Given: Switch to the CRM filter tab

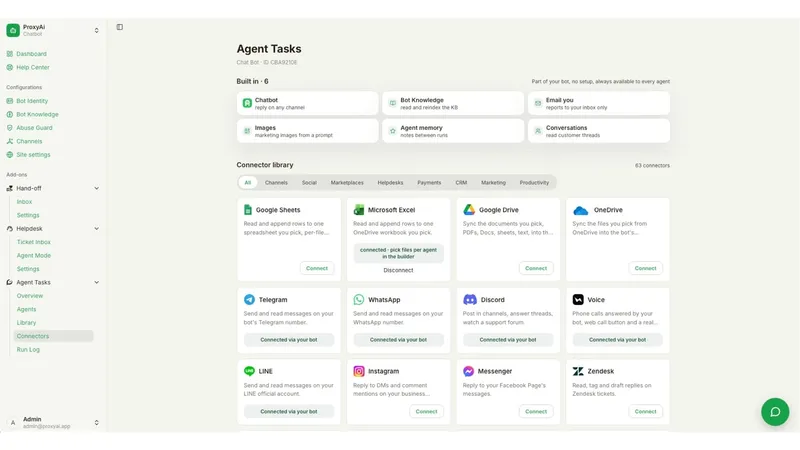Looking at the screenshot, I should 461,183.
